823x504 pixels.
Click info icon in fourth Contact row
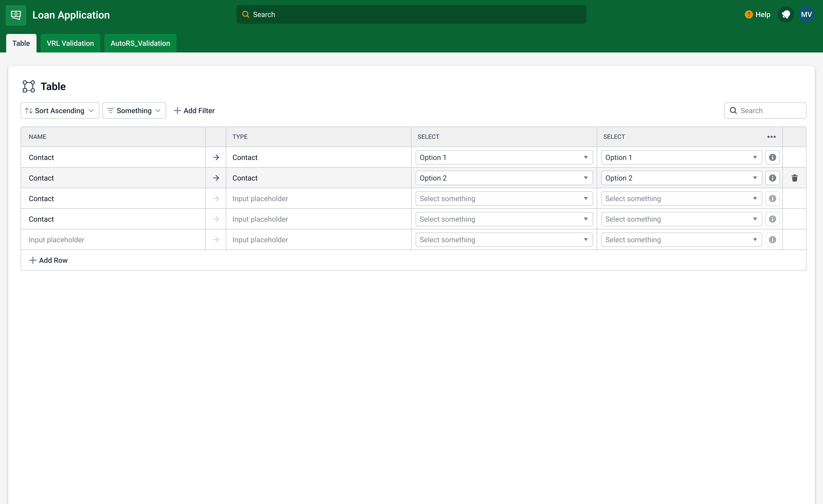pos(772,219)
